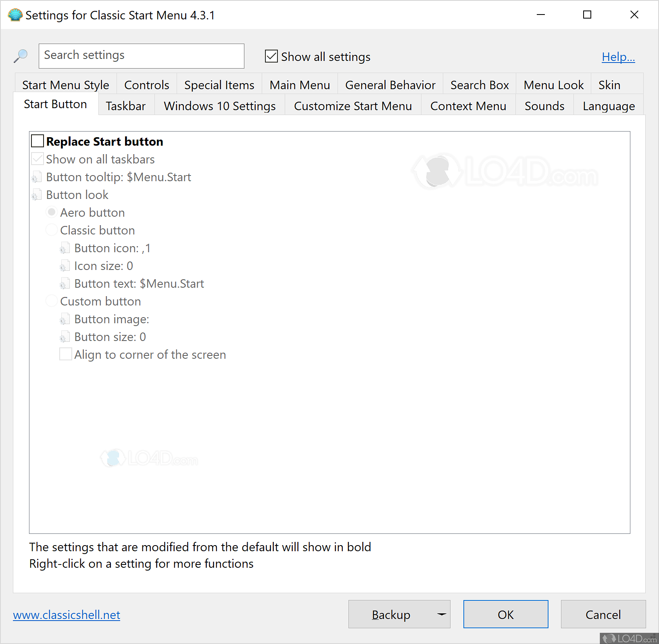Click the Button icon setting icon
This screenshot has width=659, height=644.
pyautogui.click(x=65, y=248)
